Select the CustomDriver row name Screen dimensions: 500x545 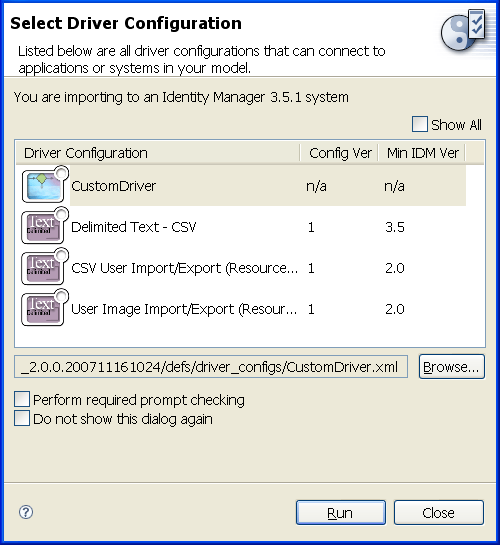[x=113, y=186]
